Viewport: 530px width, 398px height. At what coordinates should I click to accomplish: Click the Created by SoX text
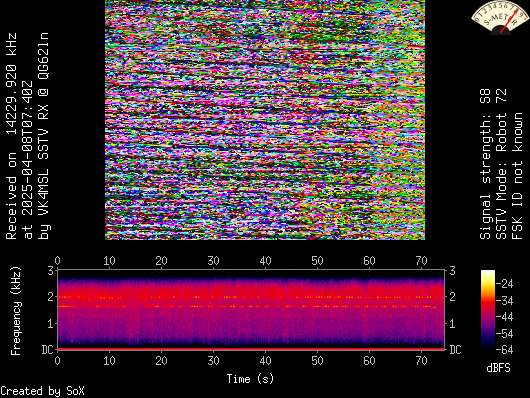point(42,391)
